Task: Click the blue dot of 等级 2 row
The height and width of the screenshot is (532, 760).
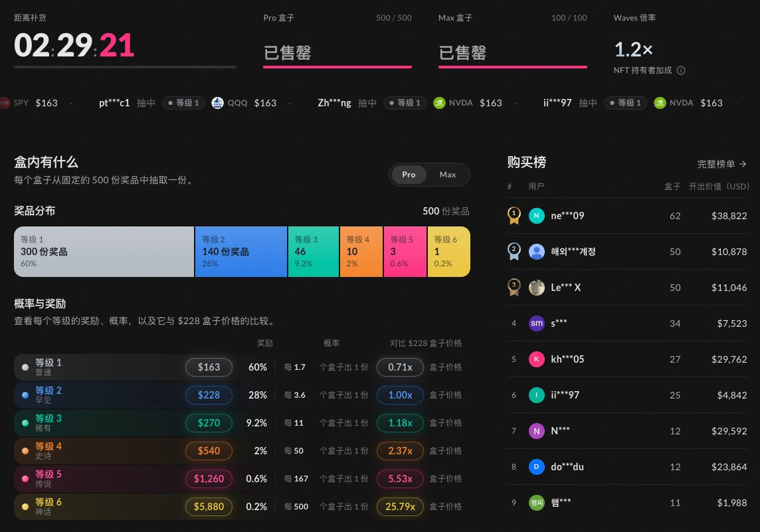Action: pyautogui.click(x=25, y=395)
